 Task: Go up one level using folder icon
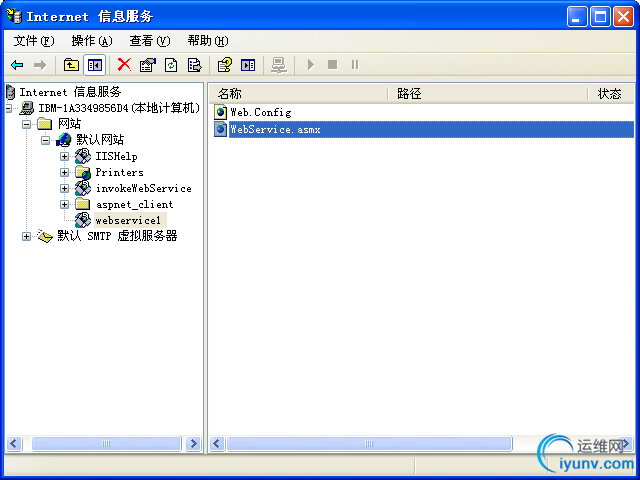(71, 65)
